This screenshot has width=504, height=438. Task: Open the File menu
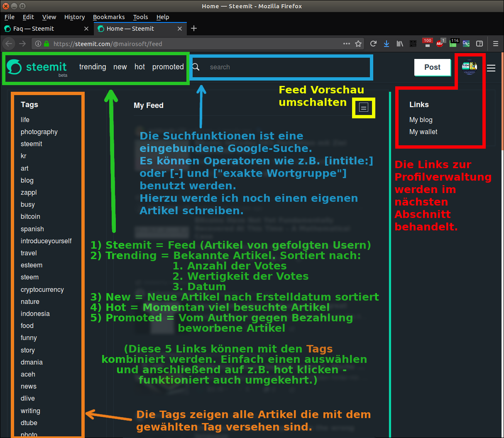(10, 17)
